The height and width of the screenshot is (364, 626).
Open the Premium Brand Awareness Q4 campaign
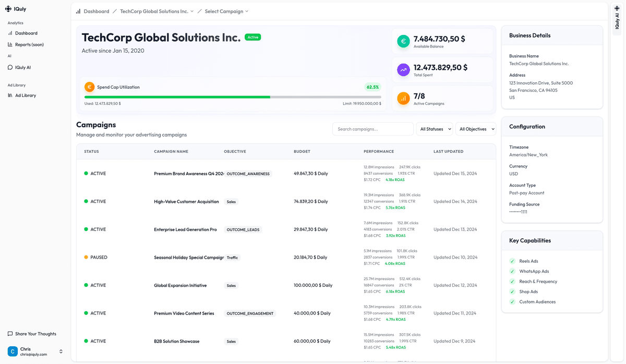[188, 173]
